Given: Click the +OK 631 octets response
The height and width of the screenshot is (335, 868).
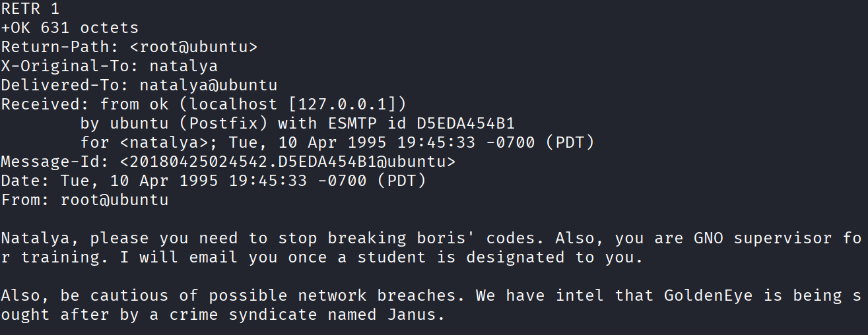Looking at the screenshot, I should click(70, 28).
